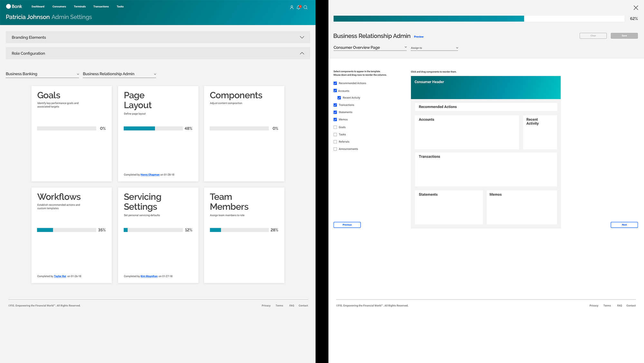Go to the Consumers menu
Image resolution: width=644 pixels, height=363 pixels.
tap(59, 6)
